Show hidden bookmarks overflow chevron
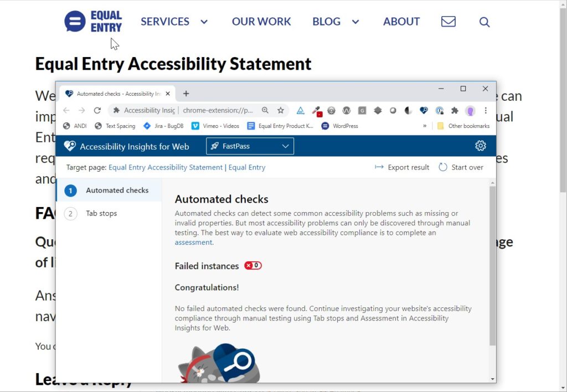 tap(425, 126)
